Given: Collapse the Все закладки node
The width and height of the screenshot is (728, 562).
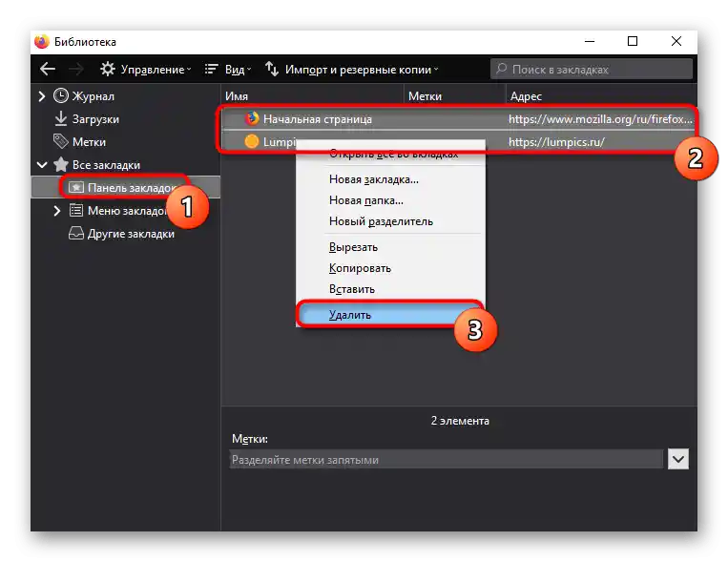Looking at the screenshot, I should (x=42, y=165).
